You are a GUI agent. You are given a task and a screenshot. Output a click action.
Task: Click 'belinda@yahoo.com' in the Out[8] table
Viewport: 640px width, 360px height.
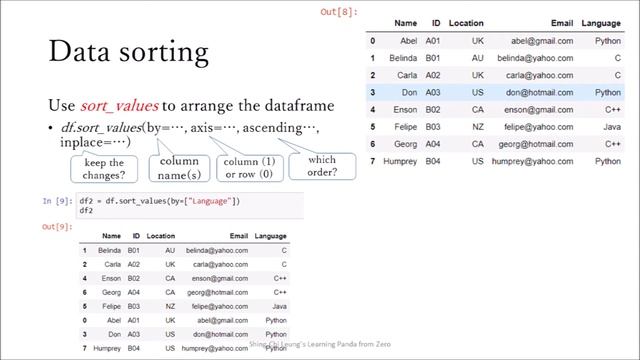tap(535, 58)
